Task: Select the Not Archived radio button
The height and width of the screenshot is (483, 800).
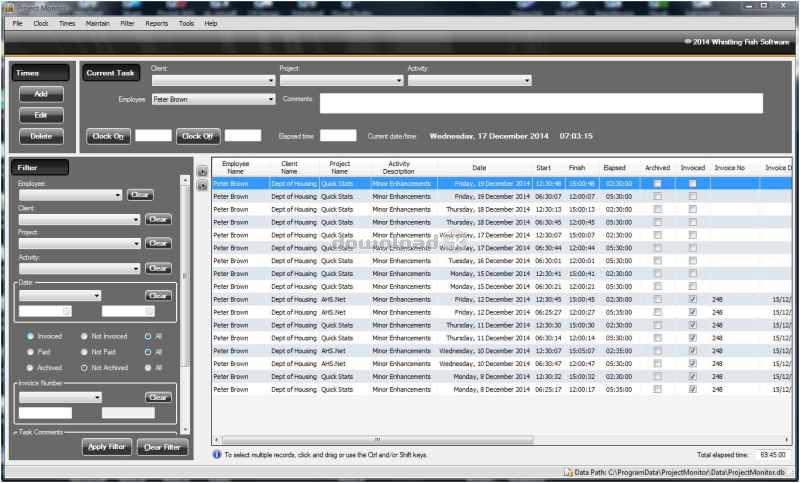Action: coord(84,368)
